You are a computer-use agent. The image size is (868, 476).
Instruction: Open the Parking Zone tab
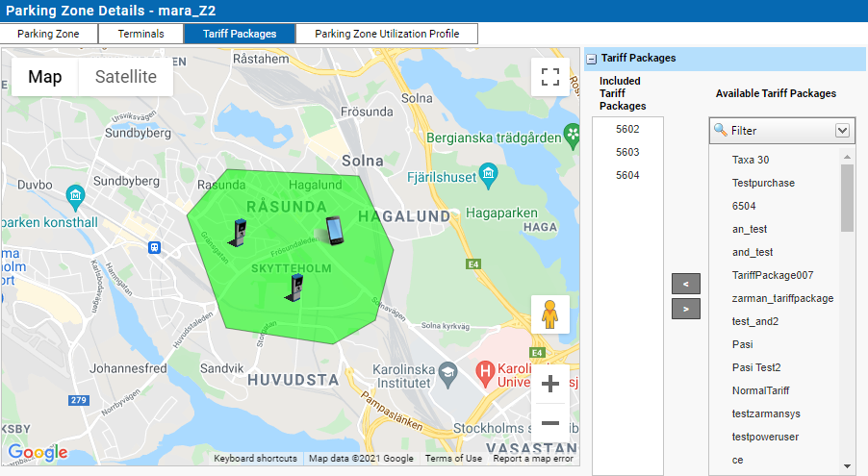click(49, 34)
